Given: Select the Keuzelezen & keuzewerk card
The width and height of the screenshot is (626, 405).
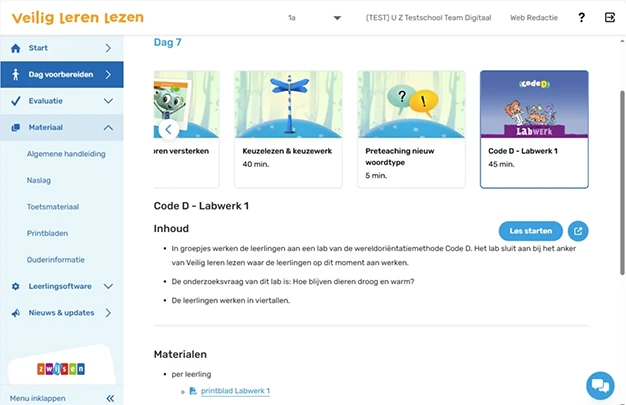Looking at the screenshot, I should (x=288, y=129).
